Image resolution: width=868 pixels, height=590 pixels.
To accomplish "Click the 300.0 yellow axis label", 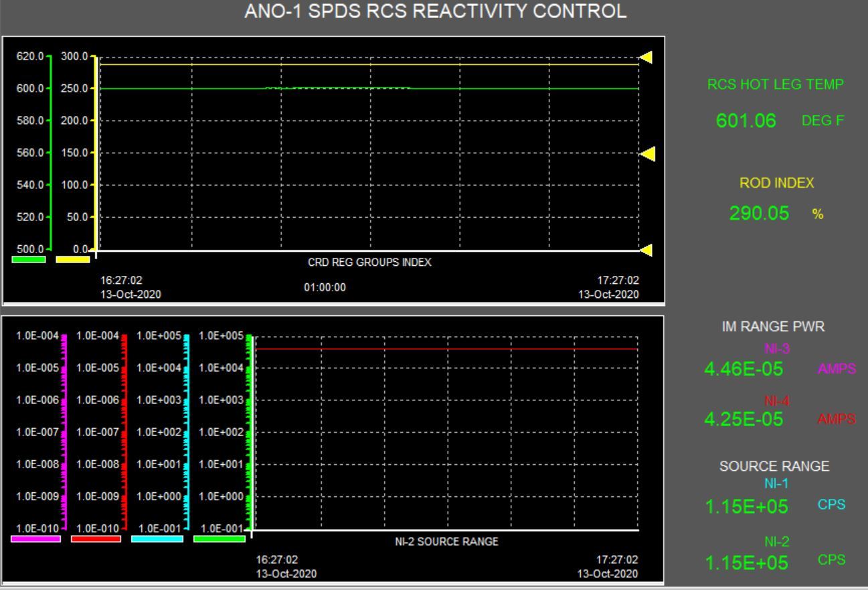I will (74, 56).
